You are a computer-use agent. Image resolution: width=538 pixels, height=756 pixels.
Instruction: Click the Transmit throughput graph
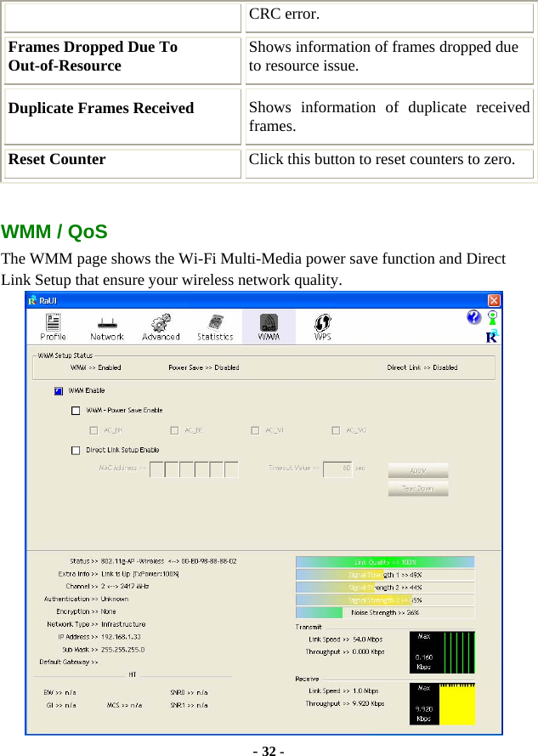442,652
